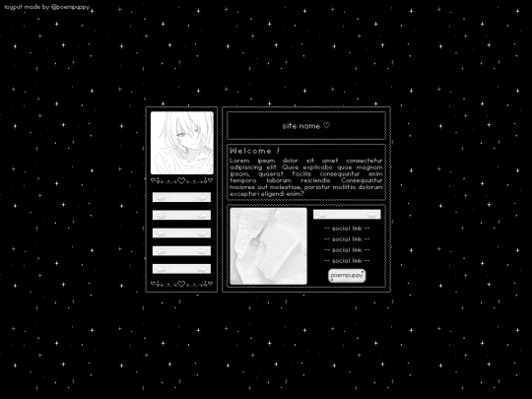Go to the fifth sidebar page button

tap(181, 269)
